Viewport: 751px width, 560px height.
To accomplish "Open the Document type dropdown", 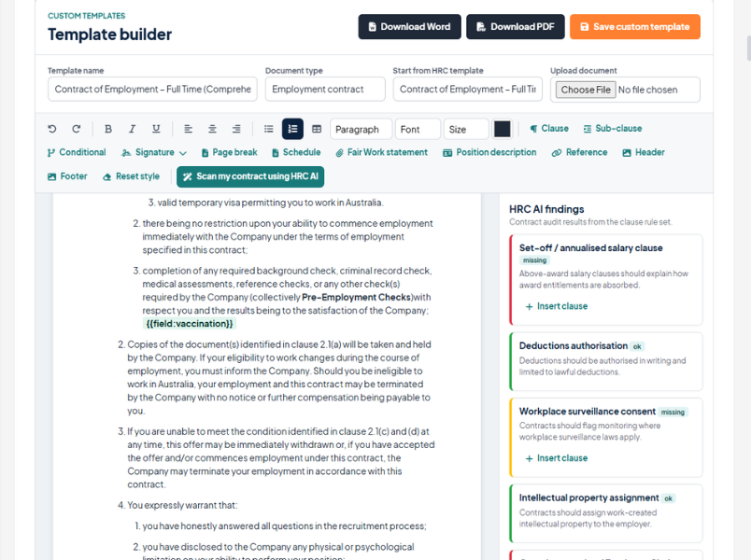I will coord(325,89).
